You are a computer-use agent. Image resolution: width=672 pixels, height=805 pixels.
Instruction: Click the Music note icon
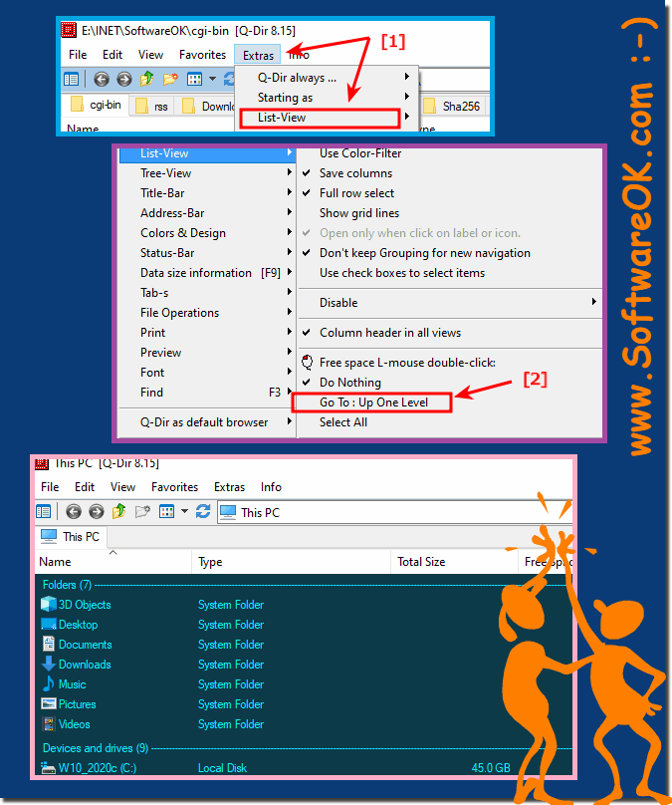coord(49,683)
